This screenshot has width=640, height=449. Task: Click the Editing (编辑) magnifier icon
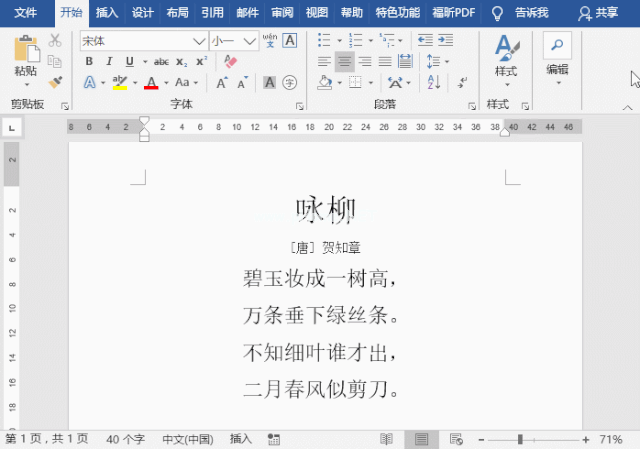[557, 44]
